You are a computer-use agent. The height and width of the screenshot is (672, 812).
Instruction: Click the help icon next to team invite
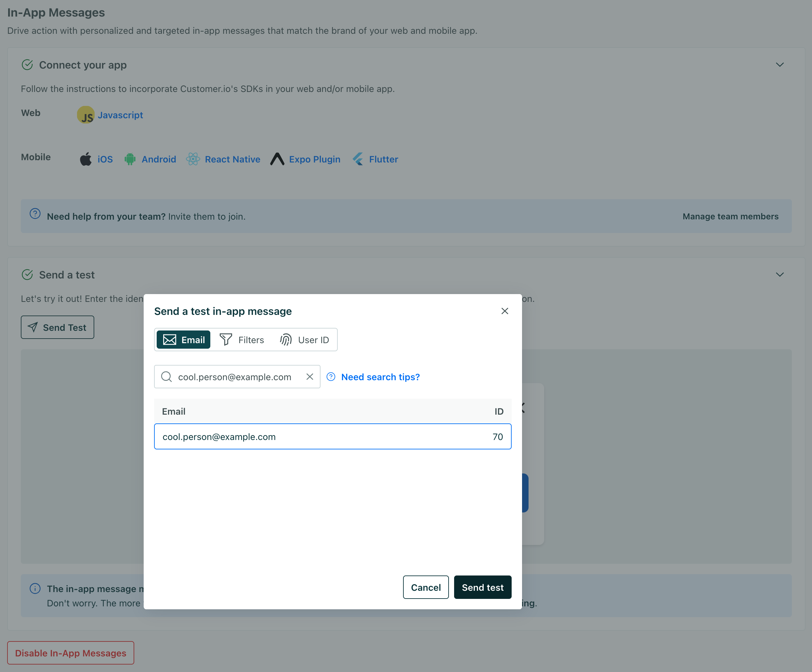pyautogui.click(x=35, y=216)
